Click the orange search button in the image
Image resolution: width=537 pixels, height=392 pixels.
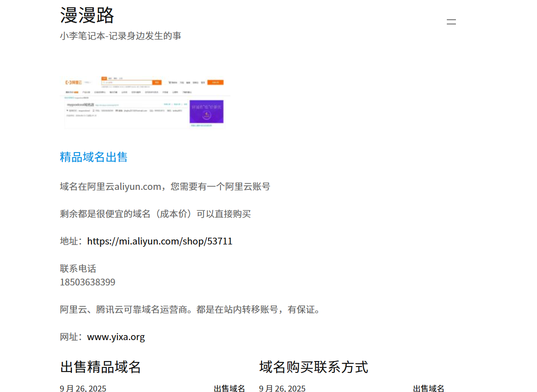click(157, 82)
